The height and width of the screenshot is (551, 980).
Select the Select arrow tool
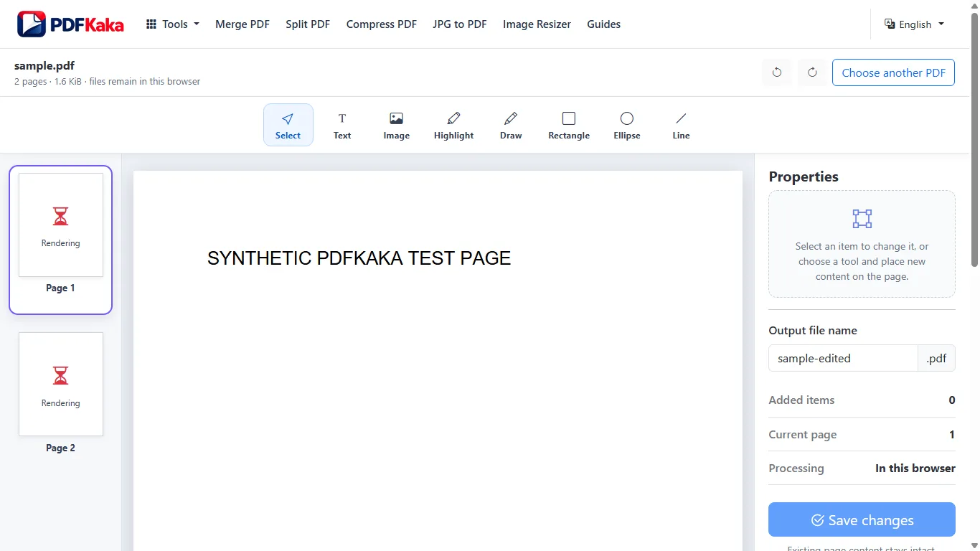point(288,125)
